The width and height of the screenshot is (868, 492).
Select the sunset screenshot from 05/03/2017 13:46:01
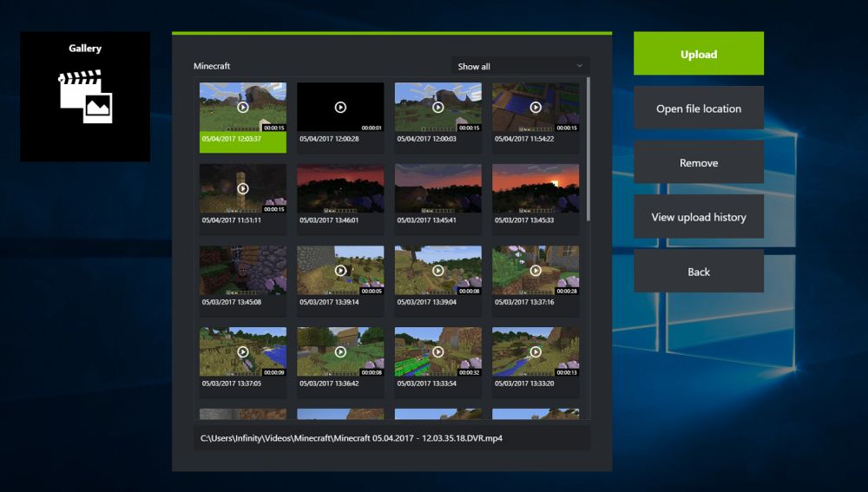click(340, 188)
